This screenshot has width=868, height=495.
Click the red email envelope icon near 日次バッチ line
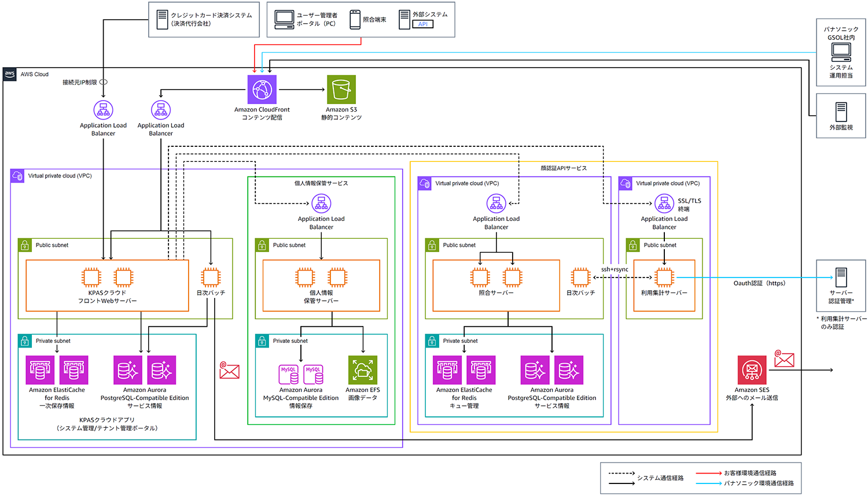click(229, 370)
